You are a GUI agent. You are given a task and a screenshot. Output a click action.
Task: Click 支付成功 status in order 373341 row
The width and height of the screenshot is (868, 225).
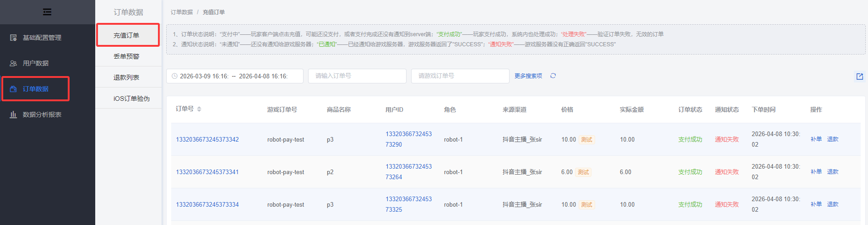coord(690,172)
